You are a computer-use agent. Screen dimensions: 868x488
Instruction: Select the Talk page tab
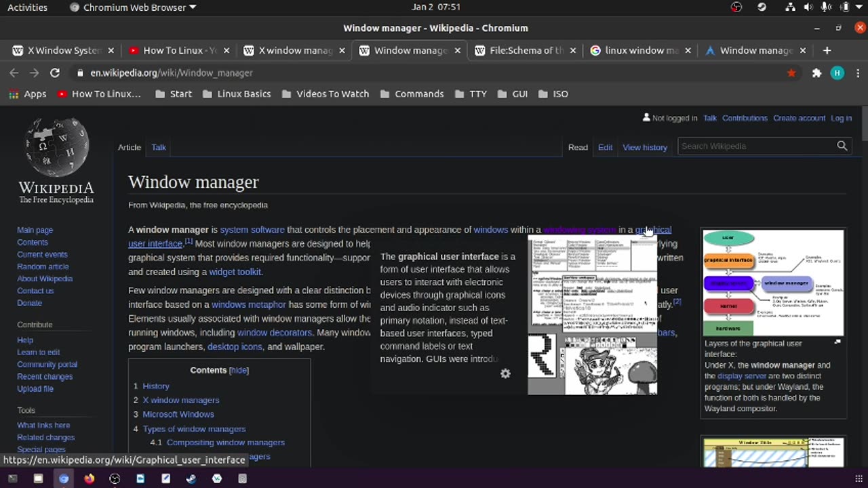(159, 147)
